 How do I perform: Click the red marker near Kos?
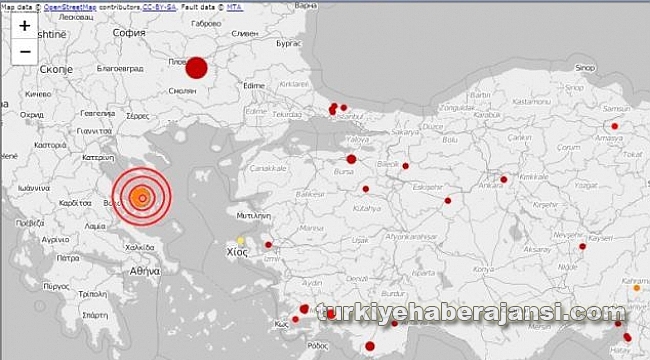[x=295, y=319]
